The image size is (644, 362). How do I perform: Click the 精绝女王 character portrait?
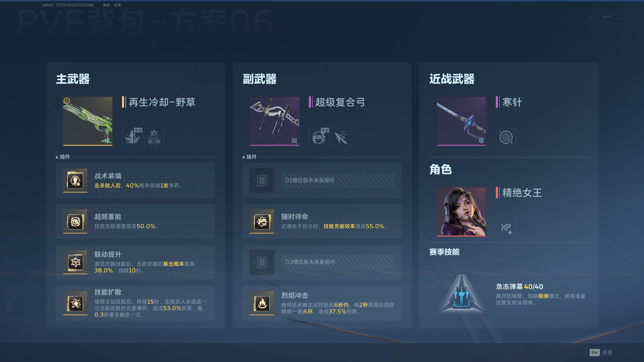point(461,212)
